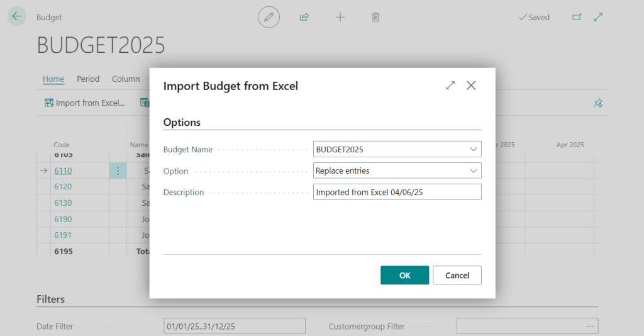Open the Column tab
The height and width of the screenshot is (336, 644).
(126, 79)
